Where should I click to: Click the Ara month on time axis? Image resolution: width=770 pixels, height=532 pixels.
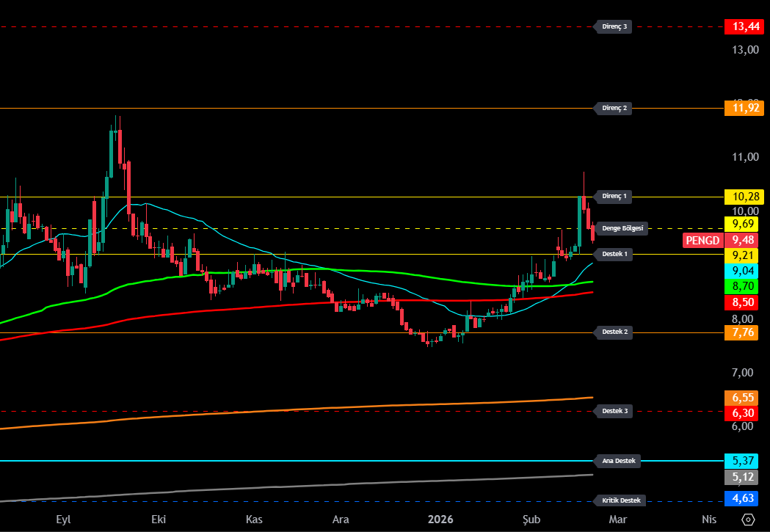[341, 520]
